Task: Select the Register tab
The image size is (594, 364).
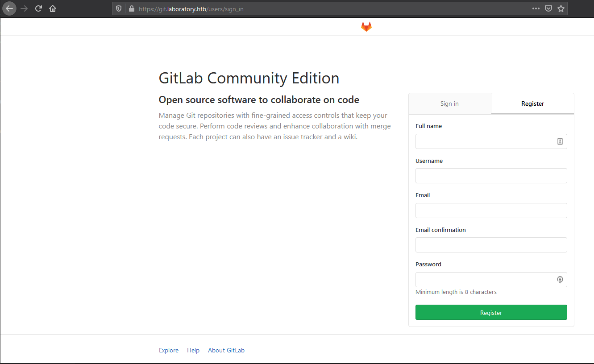Action: 532,103
